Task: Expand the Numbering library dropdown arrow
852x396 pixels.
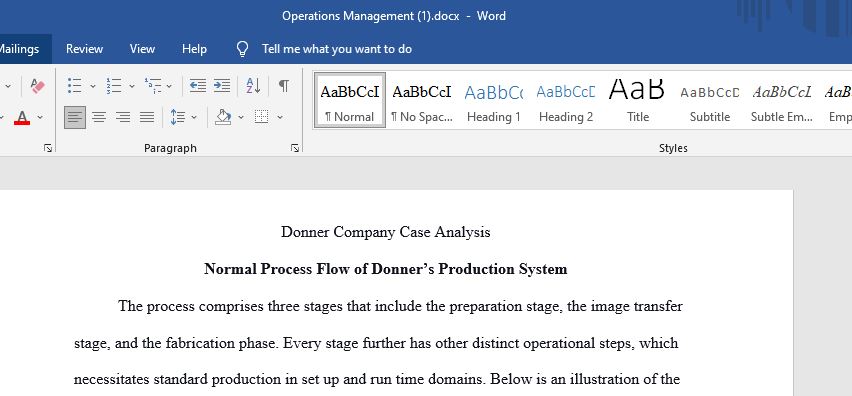Action: [x=131, y=86]
